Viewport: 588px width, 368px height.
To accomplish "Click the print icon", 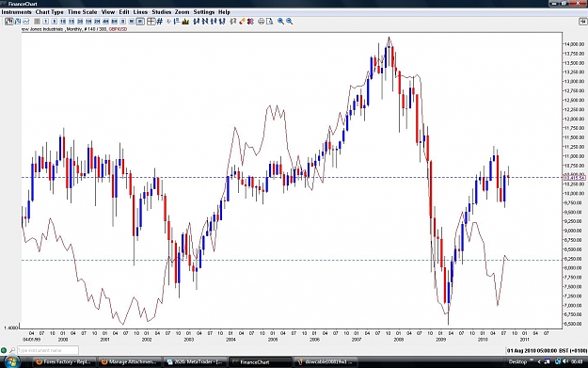I will point(261,22).
